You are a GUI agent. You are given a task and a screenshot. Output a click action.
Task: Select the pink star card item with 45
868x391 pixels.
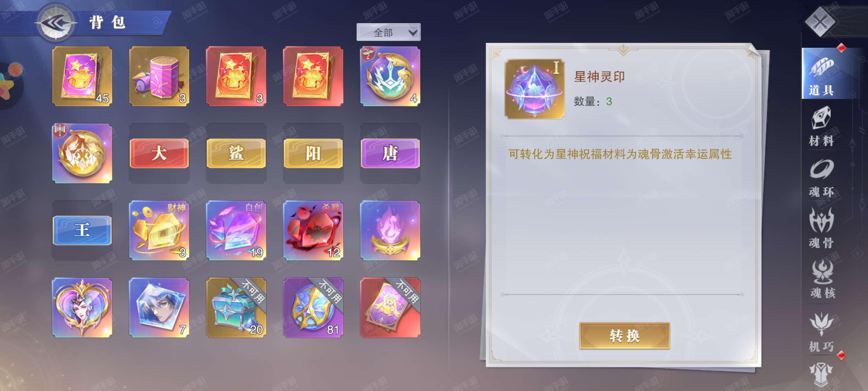click(82, 77)
